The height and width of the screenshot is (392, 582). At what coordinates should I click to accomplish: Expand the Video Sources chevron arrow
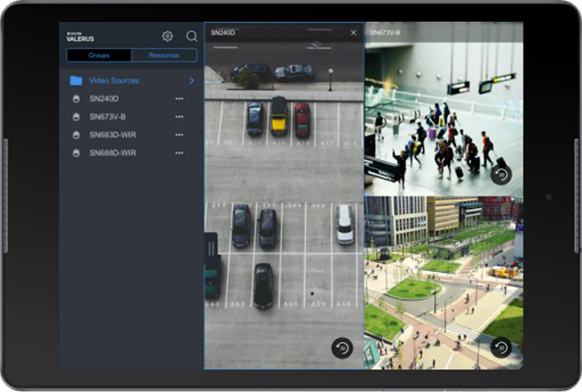(192, 81)
